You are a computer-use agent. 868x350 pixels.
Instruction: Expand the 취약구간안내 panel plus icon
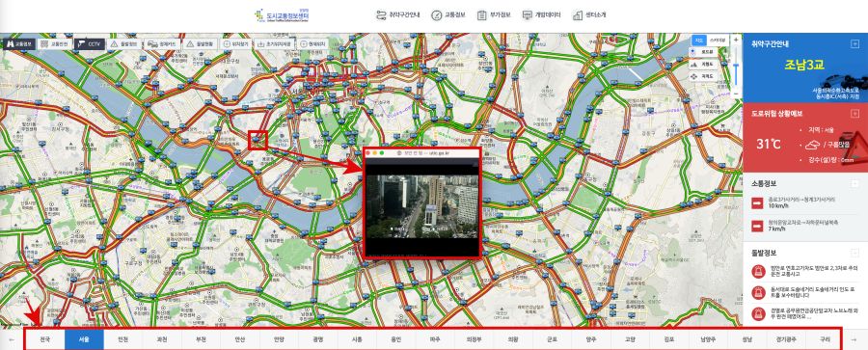click(854, 43)
